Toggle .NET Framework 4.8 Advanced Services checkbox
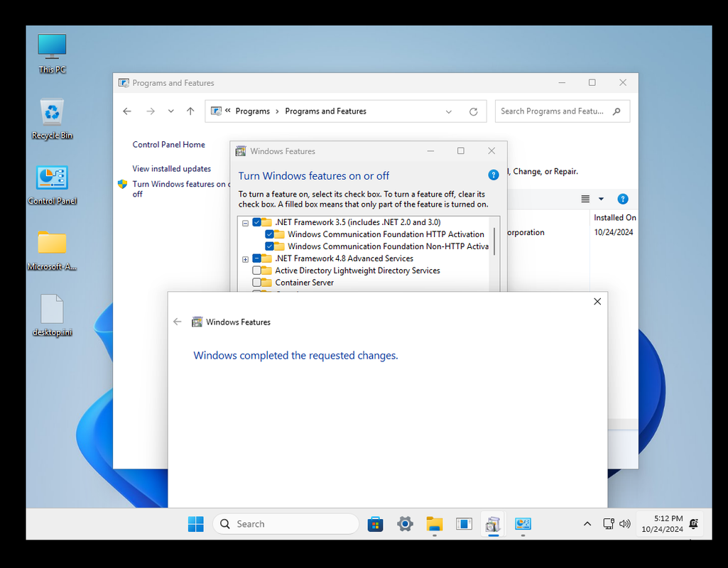The image size is (728, 568). point(256,258)
